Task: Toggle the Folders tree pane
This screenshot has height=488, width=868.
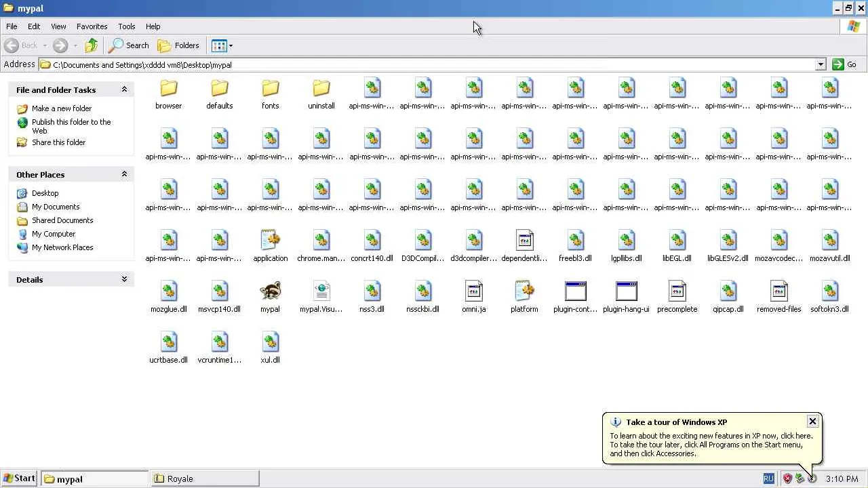Action: tap(178, 45)
